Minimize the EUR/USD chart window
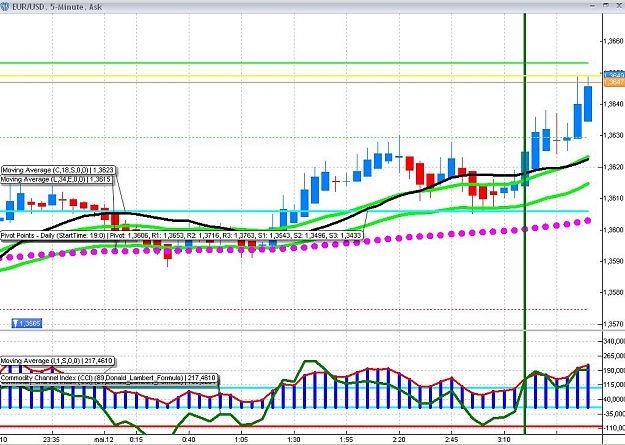Image resolution: width=625 pixels, height=445 pixels. [592, 6]
